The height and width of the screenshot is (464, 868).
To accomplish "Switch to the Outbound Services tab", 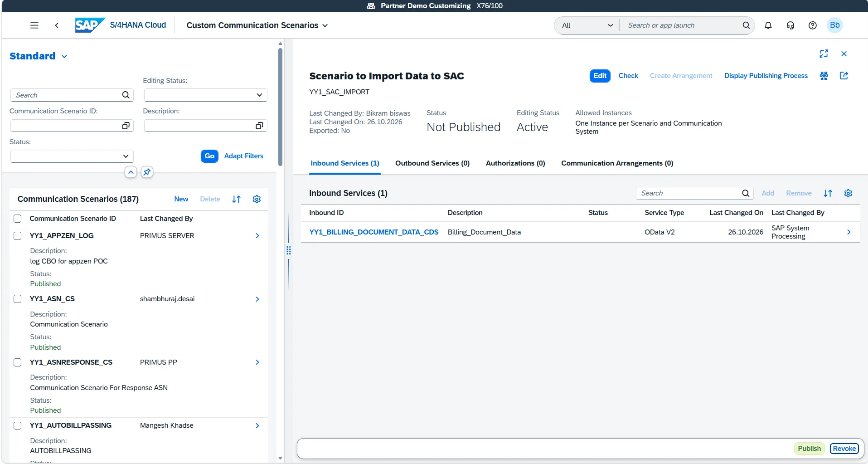I will [x=432, y=163].
